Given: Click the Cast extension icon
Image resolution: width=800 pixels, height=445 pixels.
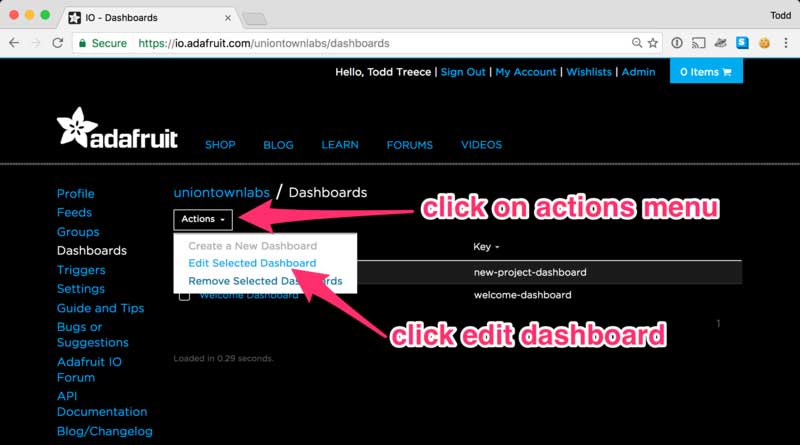Looking at the screenshot, I should [x=699, y=43].
